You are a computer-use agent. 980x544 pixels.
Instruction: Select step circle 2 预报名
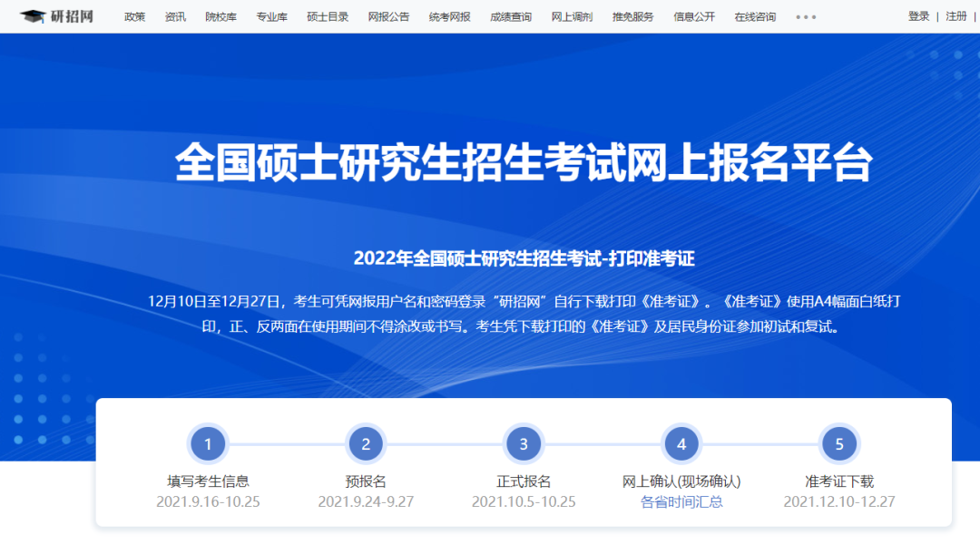tap(366, 443)
